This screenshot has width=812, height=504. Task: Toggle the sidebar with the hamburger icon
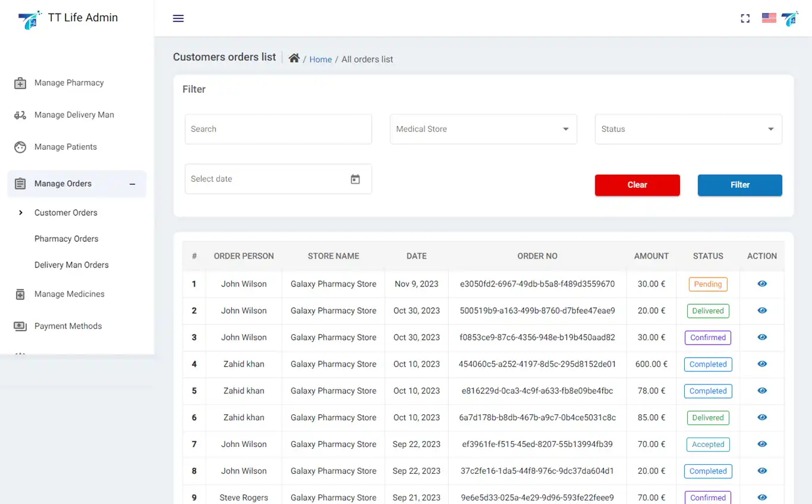coord(178,18)
